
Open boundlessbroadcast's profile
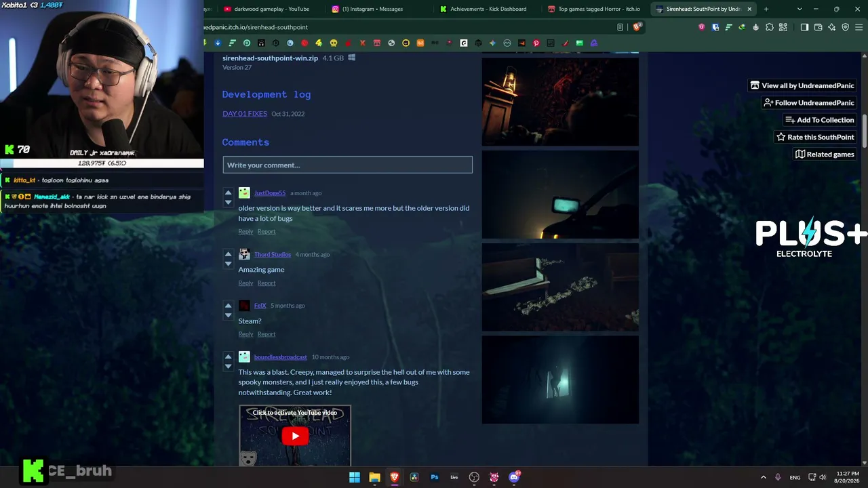coord(281,357)
